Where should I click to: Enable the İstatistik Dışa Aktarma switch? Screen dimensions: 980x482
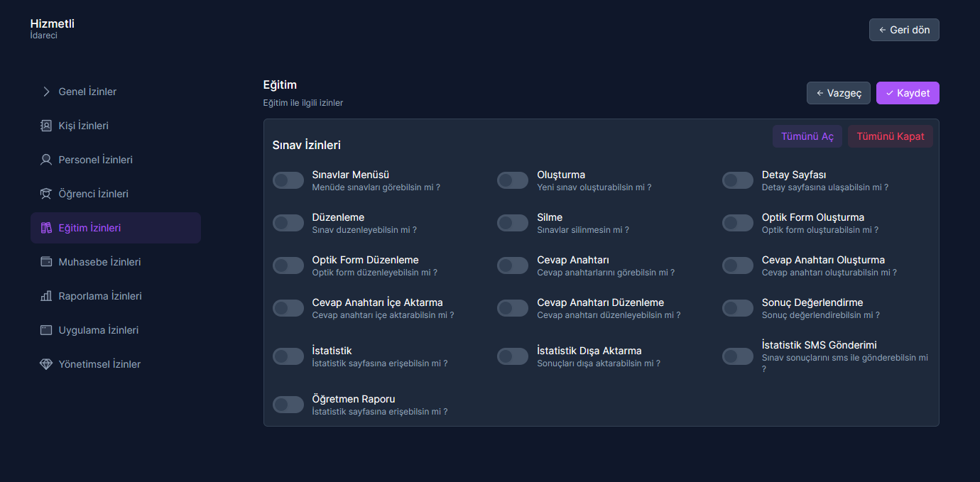click(513, 356)
